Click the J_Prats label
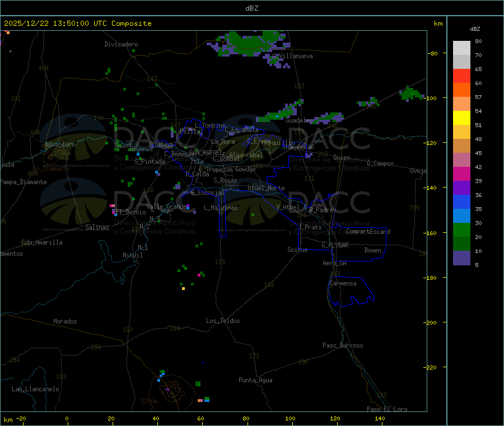The image size is (504, 426). [310, 227]
